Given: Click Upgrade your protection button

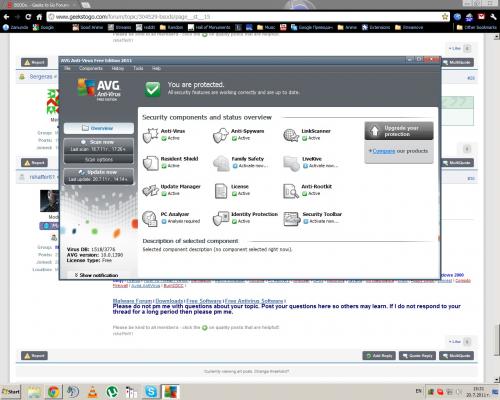Looking at the screenshot, I should (x=399, y=131).
